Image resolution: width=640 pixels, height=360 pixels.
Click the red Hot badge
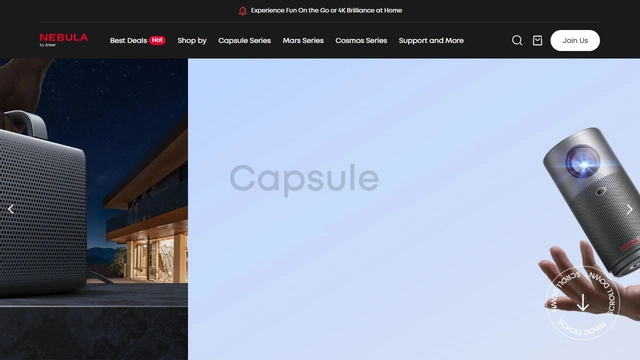tap(157, 40)
